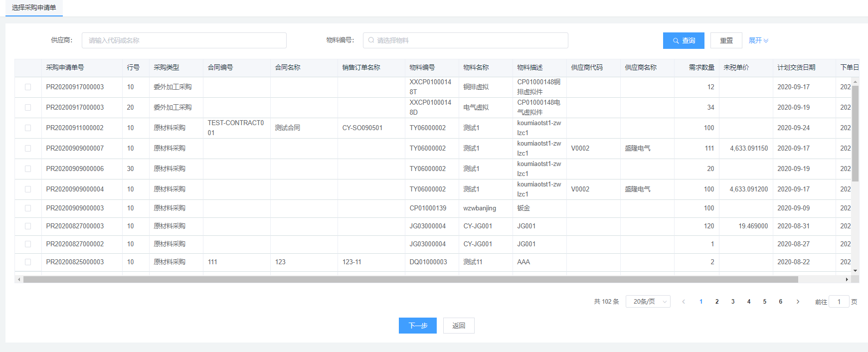Select checkbox for PR20200917000003 line 10

pos(28,87)
